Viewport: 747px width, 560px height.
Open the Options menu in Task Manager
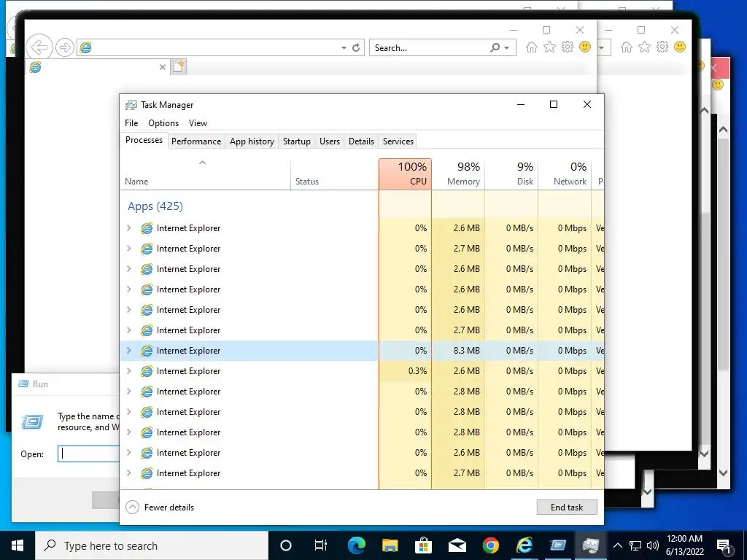click(x=163, y=122)
